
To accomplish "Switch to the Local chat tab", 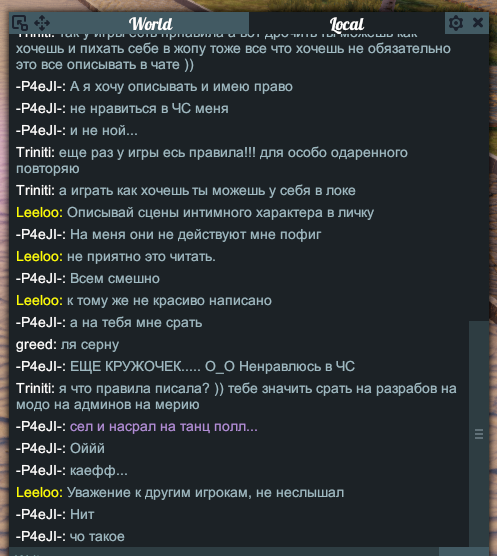I will pyautogui.click(x=347, y=24).
